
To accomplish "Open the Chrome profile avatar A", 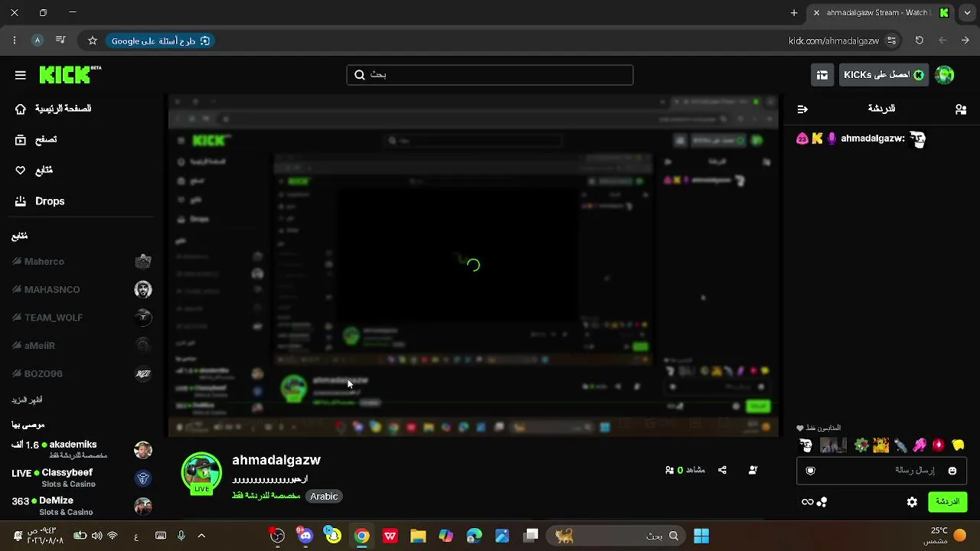I will pos(38,41).
